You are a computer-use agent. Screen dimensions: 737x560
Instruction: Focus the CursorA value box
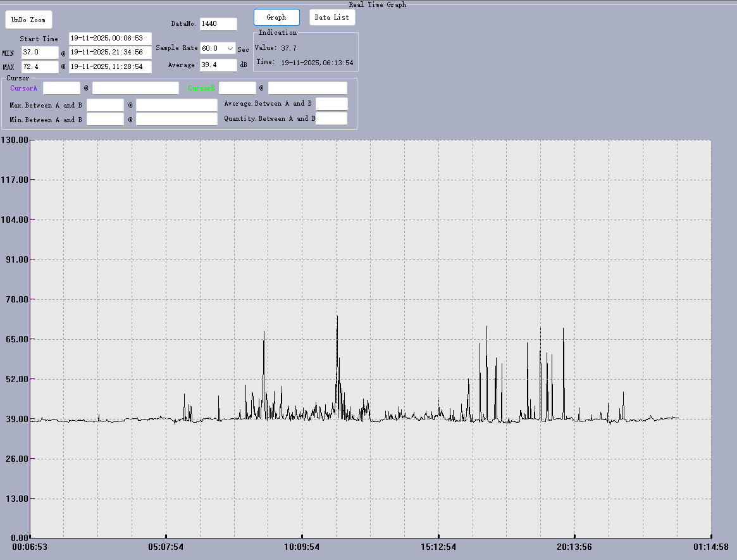(61, 88)
